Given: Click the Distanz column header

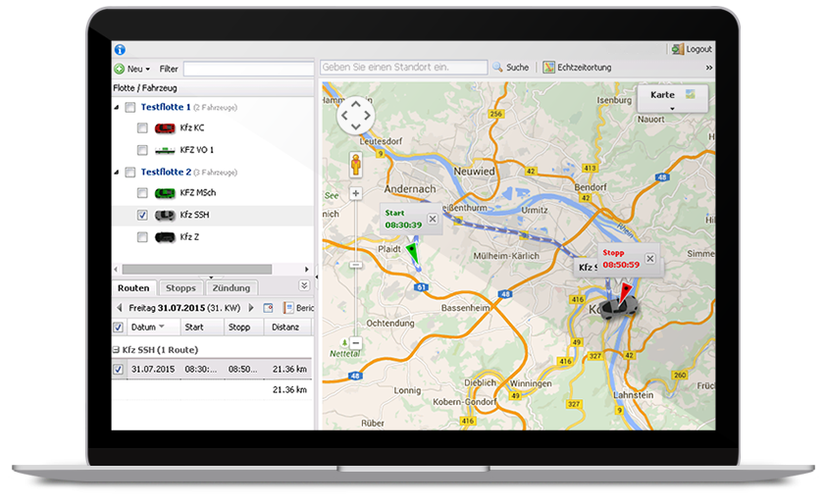Looking at the screenshot, I should click(285, 328).
